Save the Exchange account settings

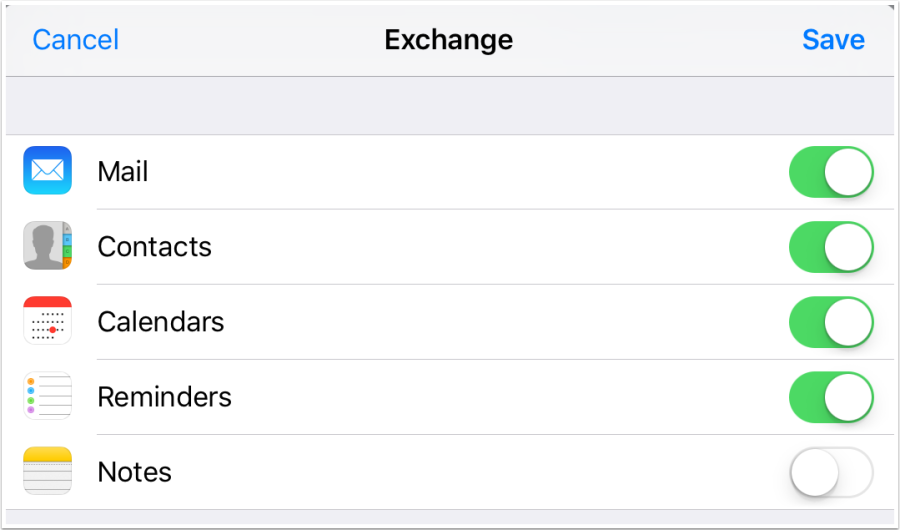(833, 40)
